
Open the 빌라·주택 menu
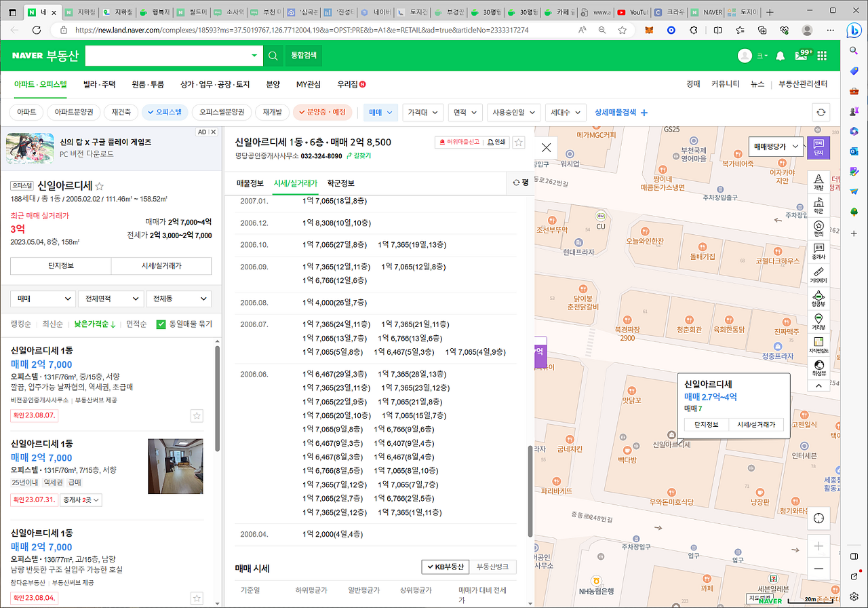point(99,85)
